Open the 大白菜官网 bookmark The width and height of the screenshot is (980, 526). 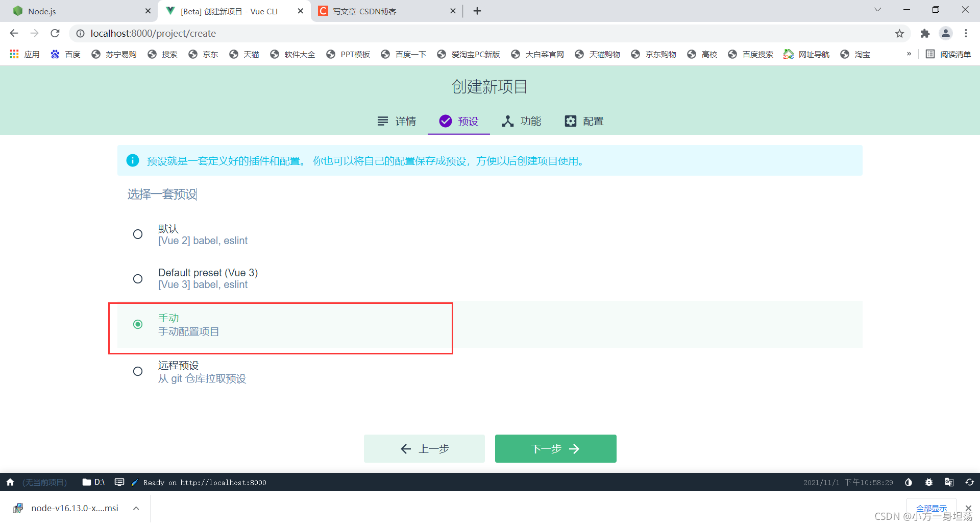point(537,54)
